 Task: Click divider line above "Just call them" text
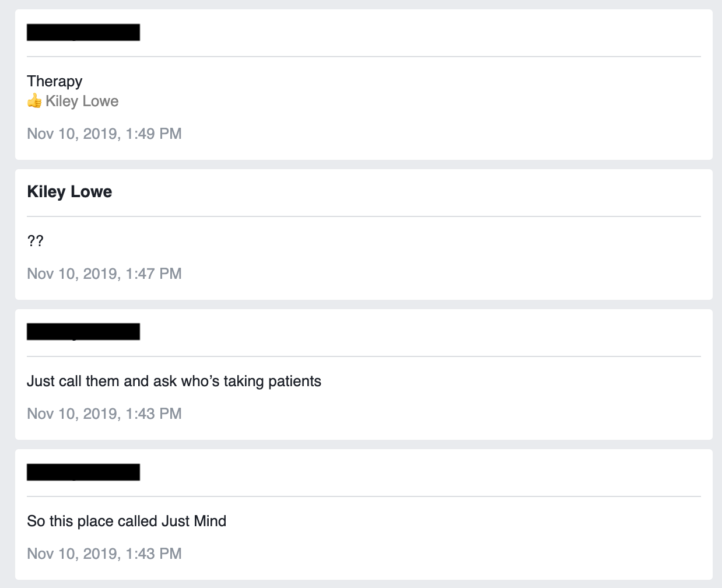[x=364, y=356]
